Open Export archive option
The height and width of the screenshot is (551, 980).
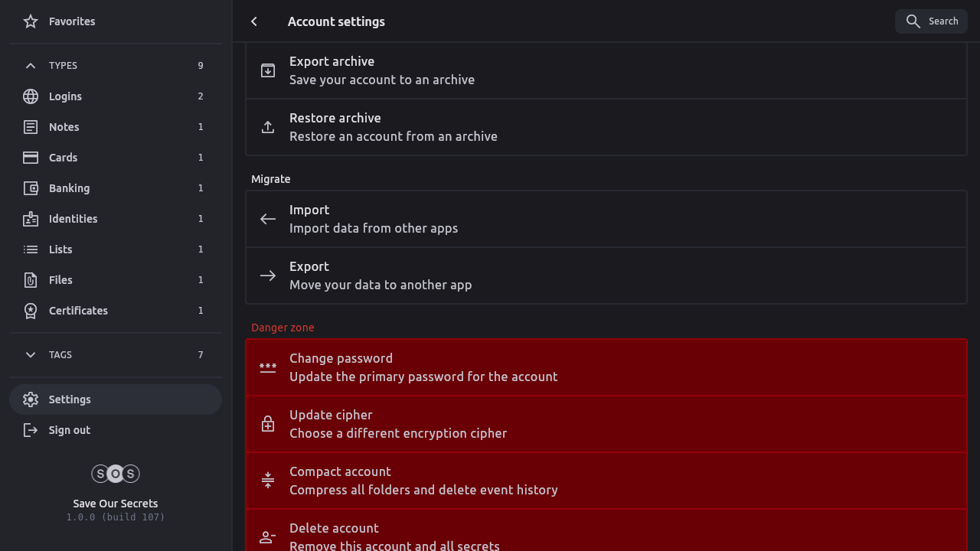click(606, 70)
